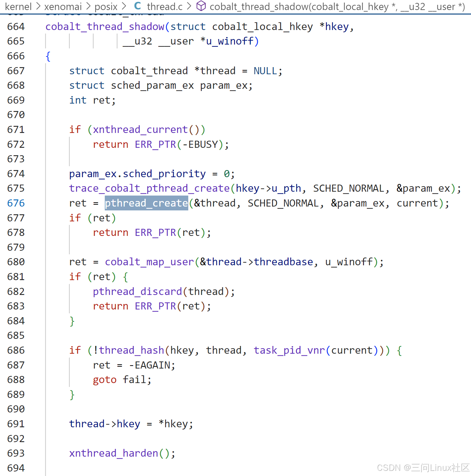The height and width of the screenshot is (476, 471).
Task: Click sched_param_ex type on line 668
Action: [x=152, y=86]
